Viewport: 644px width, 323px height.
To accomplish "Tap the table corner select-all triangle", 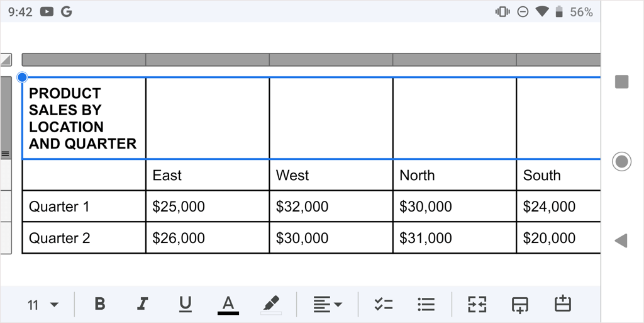I will [x=6, y=60].
